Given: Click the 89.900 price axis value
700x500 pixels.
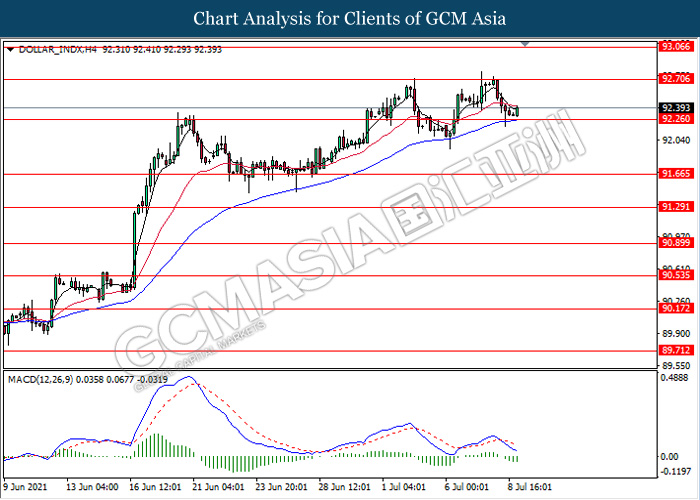Looking at the screenshot, I should tap(676, 334).
